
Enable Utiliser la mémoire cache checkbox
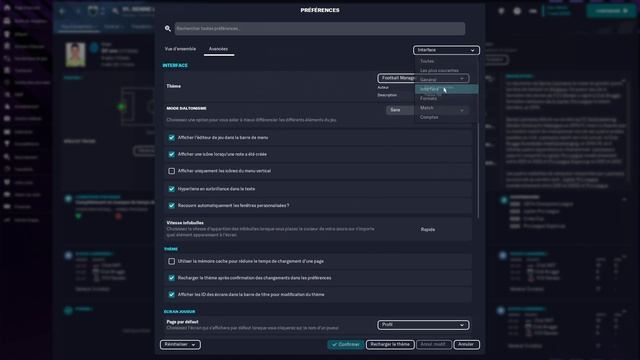point(171,261)
